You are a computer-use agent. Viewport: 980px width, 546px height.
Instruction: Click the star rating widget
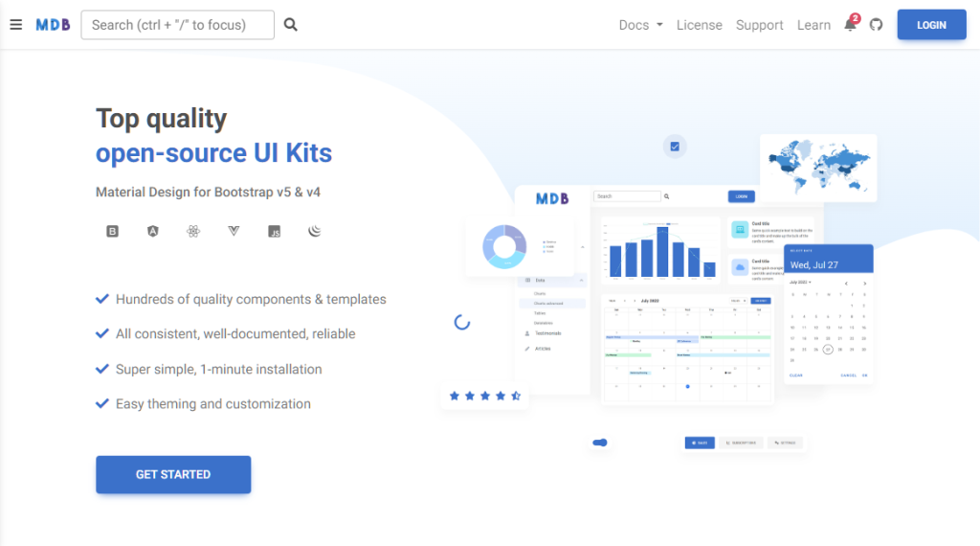[x=485, y=396]
